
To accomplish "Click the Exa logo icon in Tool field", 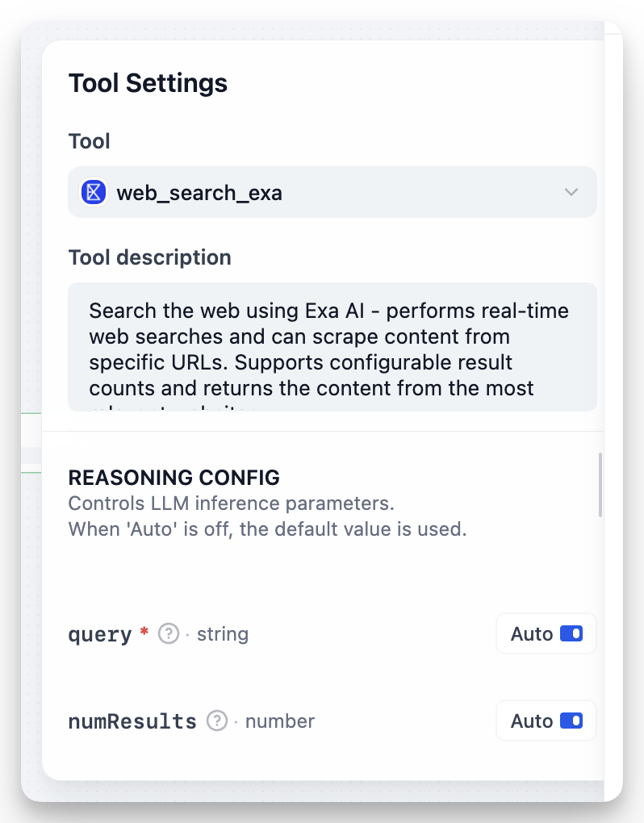I will tap(94, 192).
